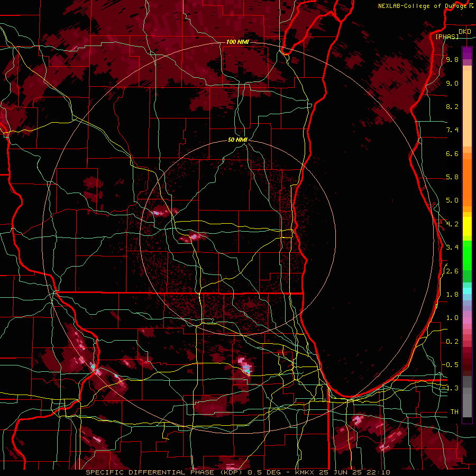Image resolution: width=476 pixels, height=476 pixels.
Task: Click the 3.4 value on the scale
Action: (x=452, y=248)
